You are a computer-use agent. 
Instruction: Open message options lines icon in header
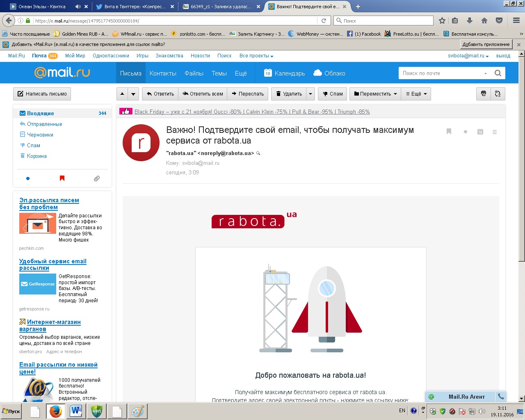pyautogui.click(x=495, y=132)
